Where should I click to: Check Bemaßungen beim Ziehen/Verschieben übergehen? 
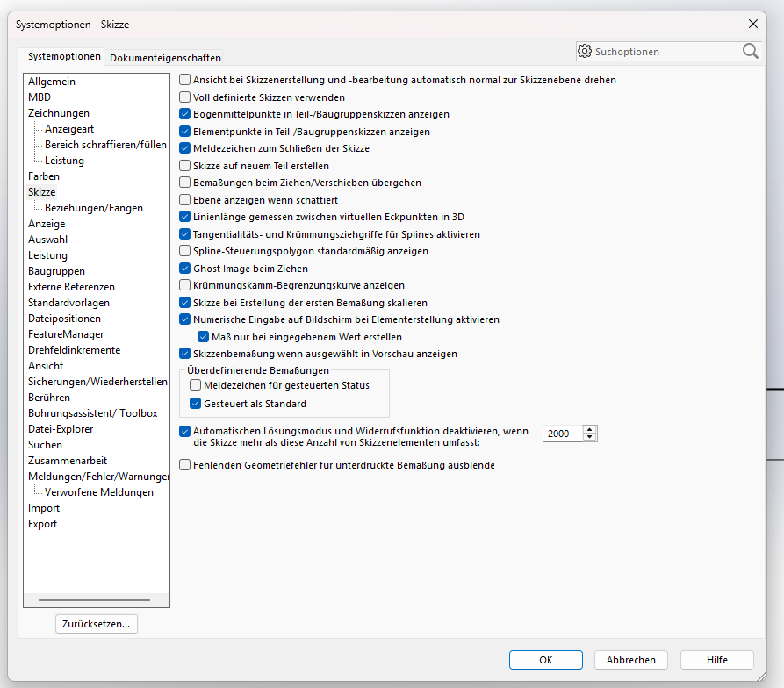[184, 183]
